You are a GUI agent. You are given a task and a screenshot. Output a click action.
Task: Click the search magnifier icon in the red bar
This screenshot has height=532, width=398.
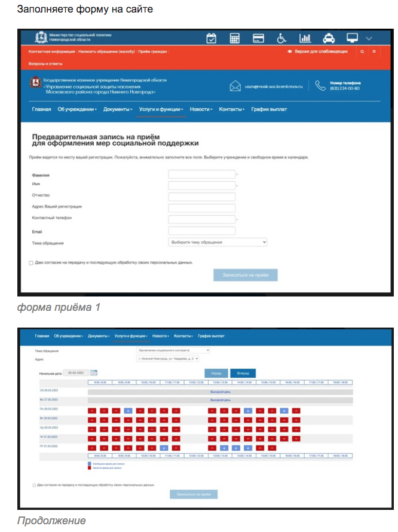click(x=362, y=52)
